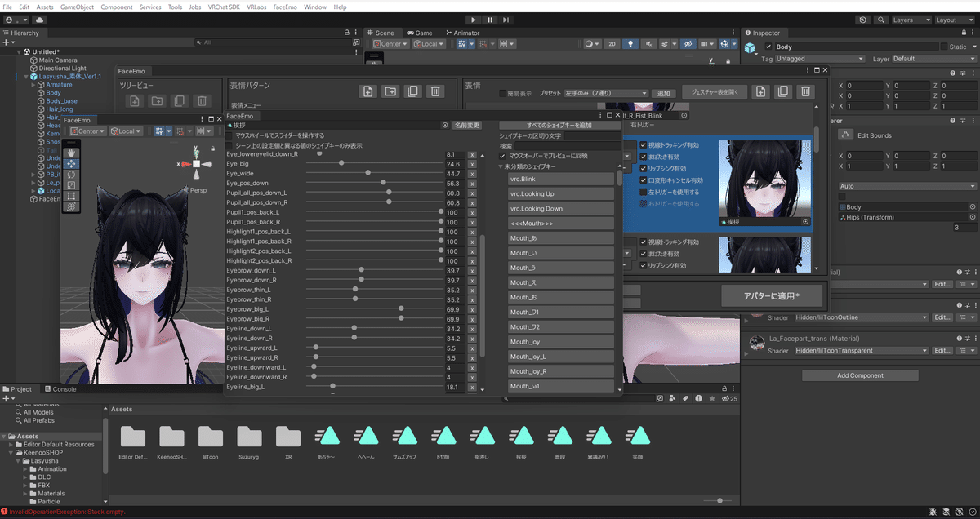Image resolution: width=980 pixels, height=519 pixels.
Task: Switch to the Animator tab
Action: click(461, 33)
